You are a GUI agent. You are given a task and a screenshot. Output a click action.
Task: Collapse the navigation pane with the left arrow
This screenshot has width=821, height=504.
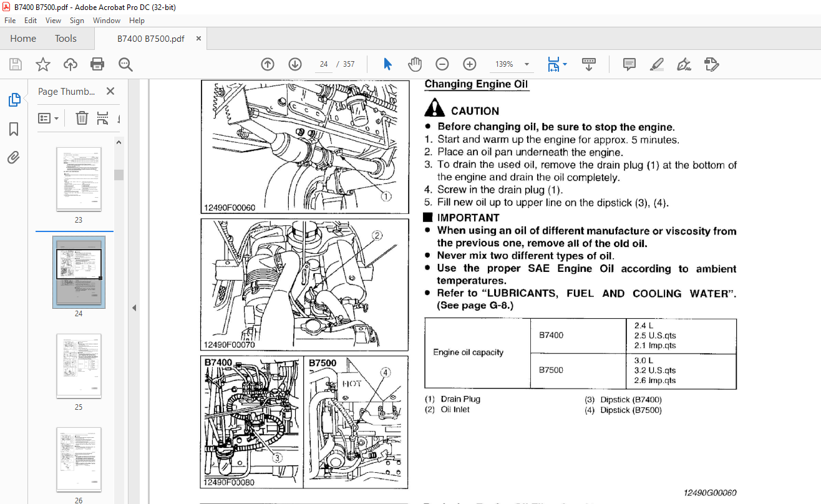134,308
